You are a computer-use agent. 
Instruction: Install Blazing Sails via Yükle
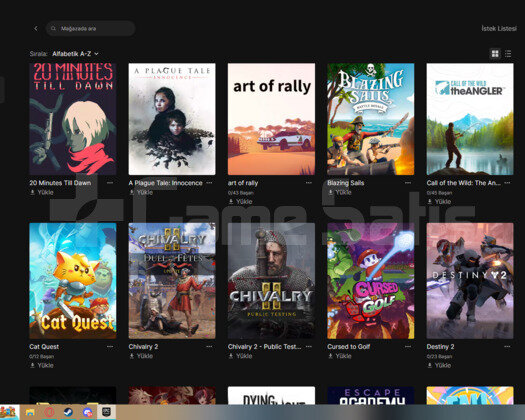point(340,192)
